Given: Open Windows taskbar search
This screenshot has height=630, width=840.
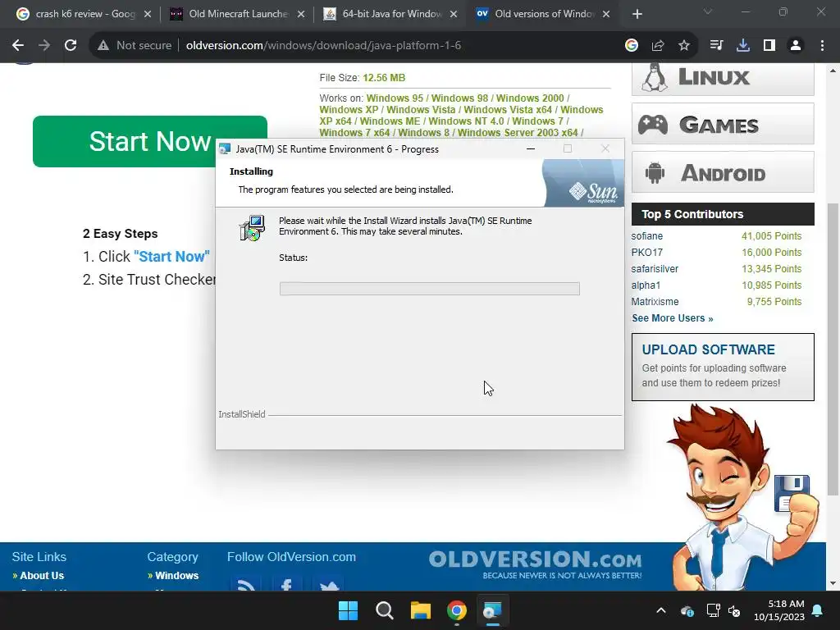Looking at the screenshot, I should point(384,610).
